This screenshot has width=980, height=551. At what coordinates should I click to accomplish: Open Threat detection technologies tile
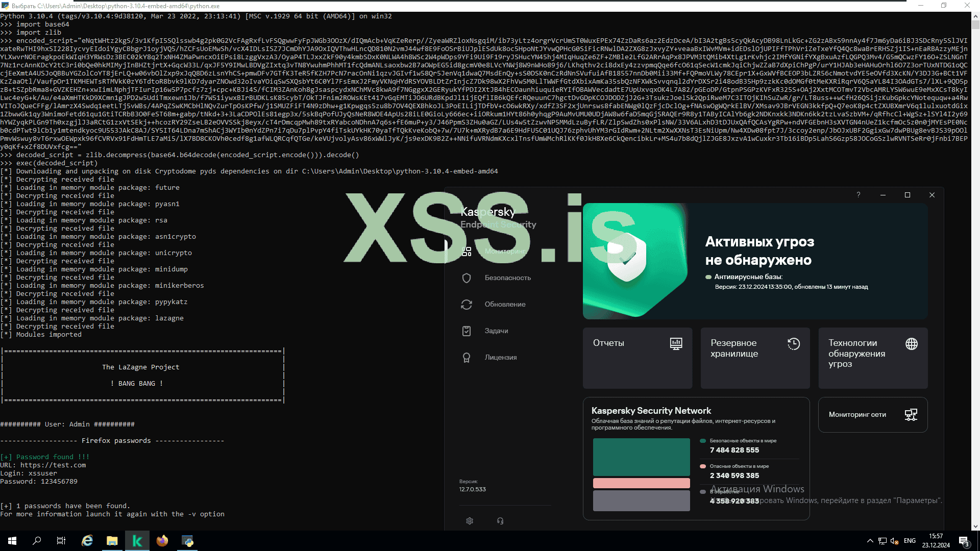(873, 358)
